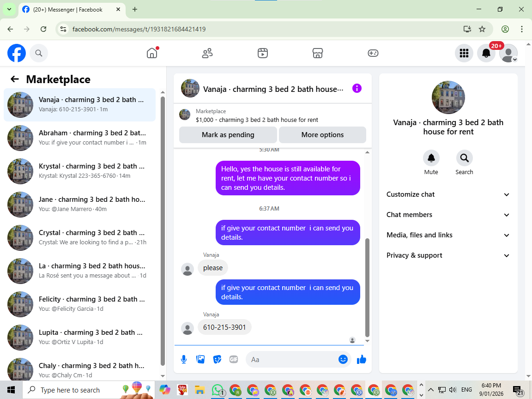Expand Privacy & support section
This screenshot has width=532, height=399.
448,255
